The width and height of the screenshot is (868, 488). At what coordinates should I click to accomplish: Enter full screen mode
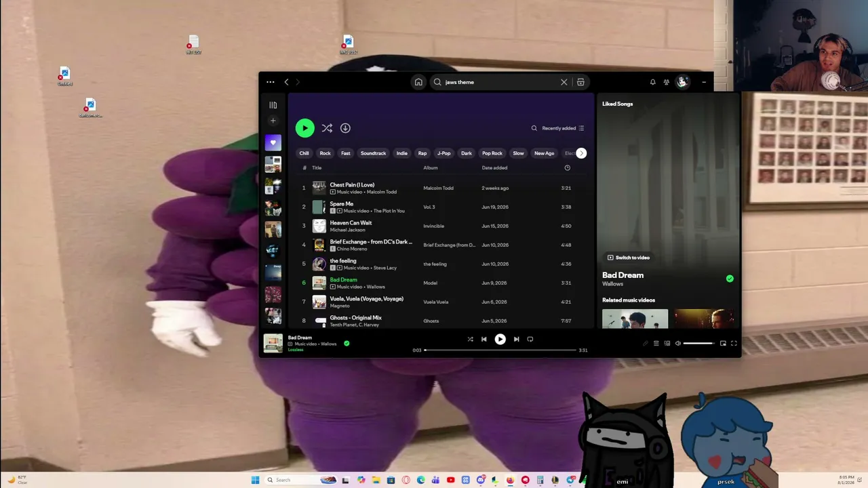click(734, 344)
